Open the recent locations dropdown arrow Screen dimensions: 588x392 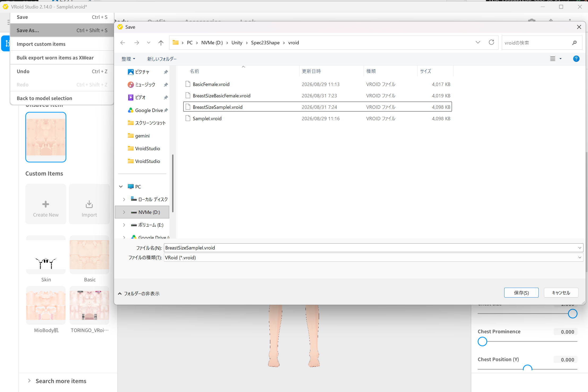[x=149, y=43]
